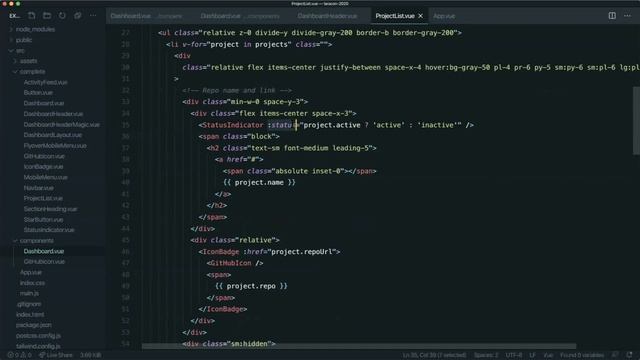Click the 3.69 KB file size entry
This screenshot has width=640, height=360.
point(90,355)
